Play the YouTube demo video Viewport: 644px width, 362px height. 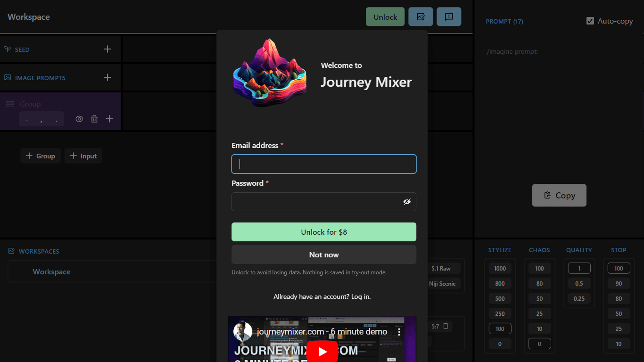[x=323, y=351]
